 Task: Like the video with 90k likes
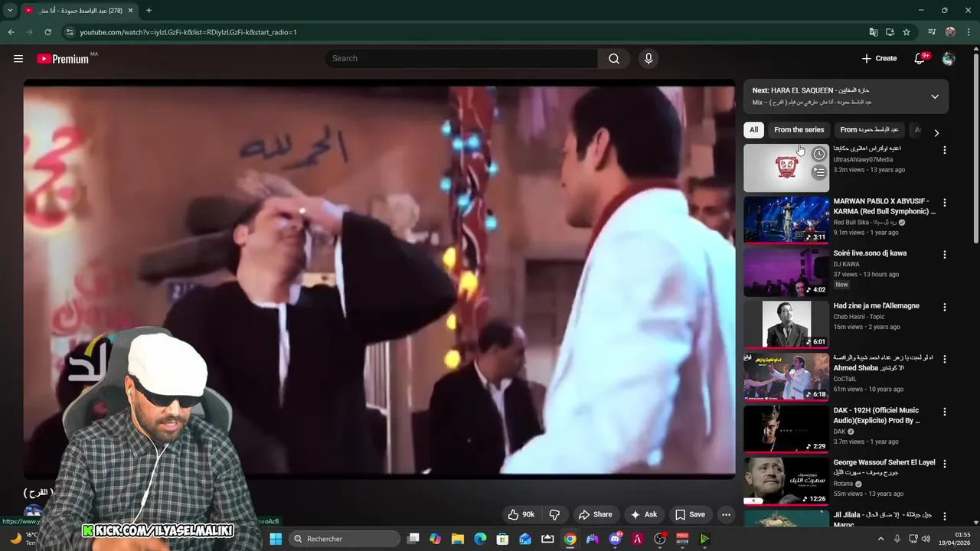pyautogui.click(x=521, y=514)
